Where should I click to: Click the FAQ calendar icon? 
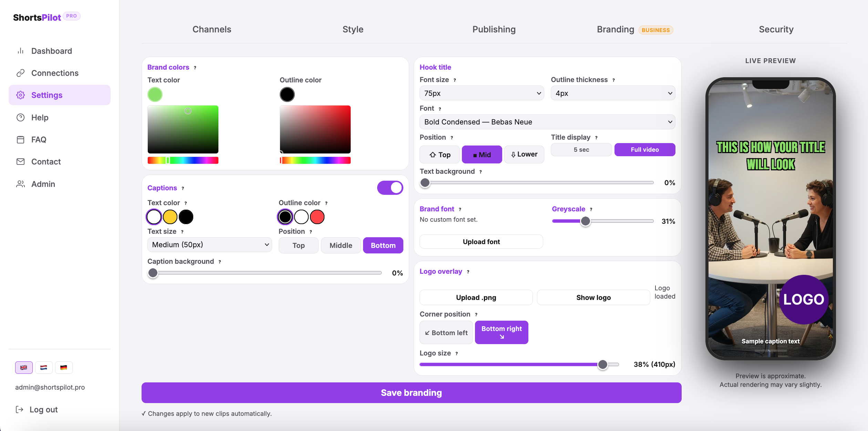(21, 139)
